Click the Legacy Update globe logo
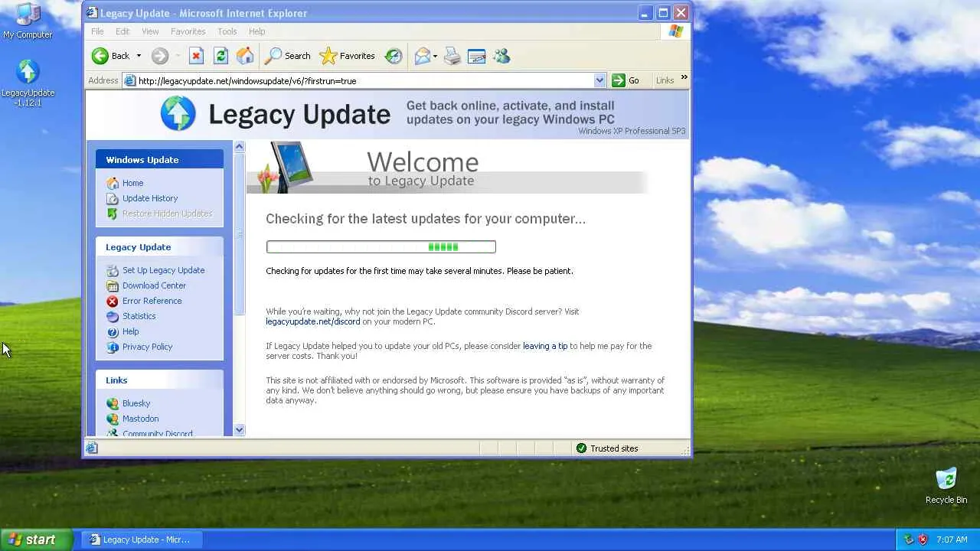980x551 pixels. [x=178, y=113]
